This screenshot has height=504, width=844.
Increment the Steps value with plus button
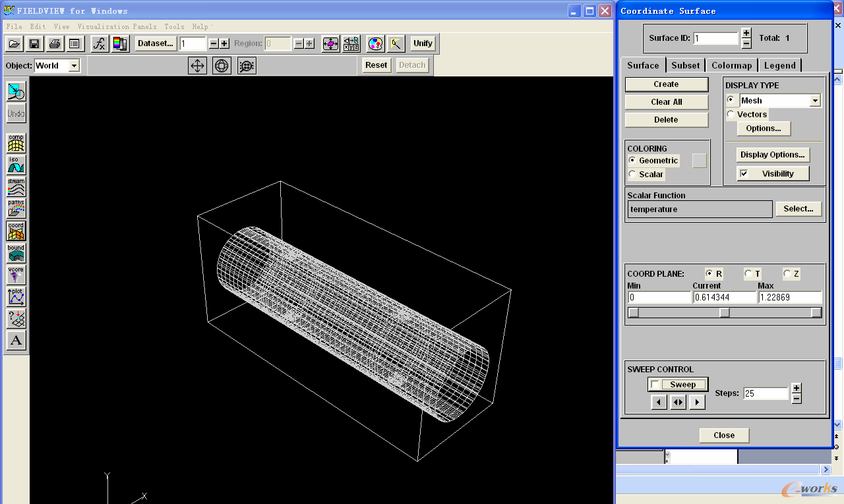coord(796,388)
